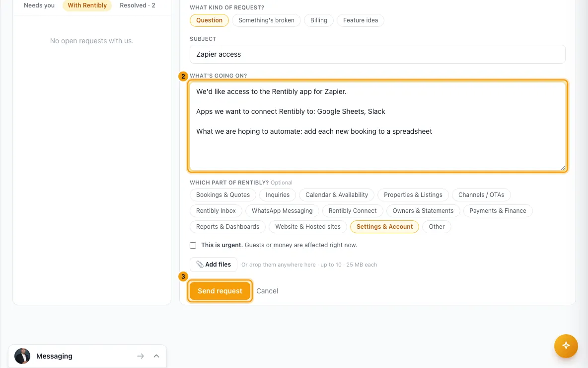Image resolution: width=588 pixels, height=368 pixels.
Task: Choose Channels / OTAs chip
Action: [481, 195]
